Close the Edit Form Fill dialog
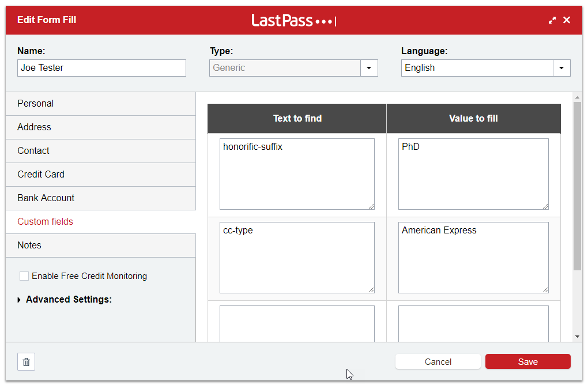The width and height of the screenshot is (588, 385). pos(567,20)
